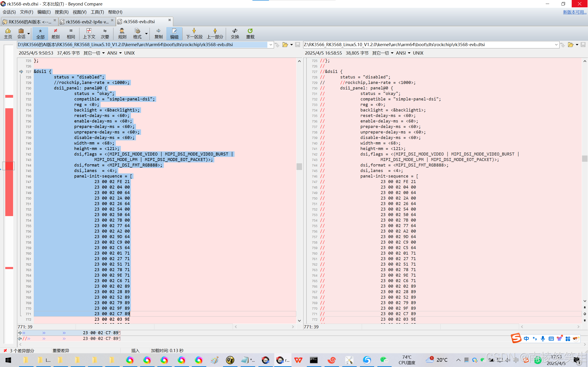The image size is (588, 367).
Task: Save the right pane file icon
Action: [x=583, y=45]
